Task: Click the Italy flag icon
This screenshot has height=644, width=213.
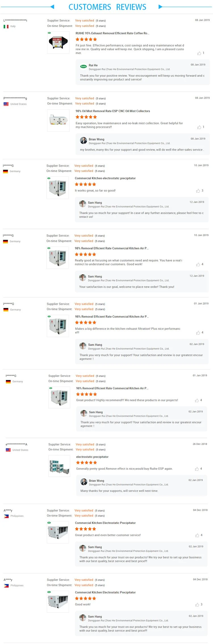Action: pos(6,26)
